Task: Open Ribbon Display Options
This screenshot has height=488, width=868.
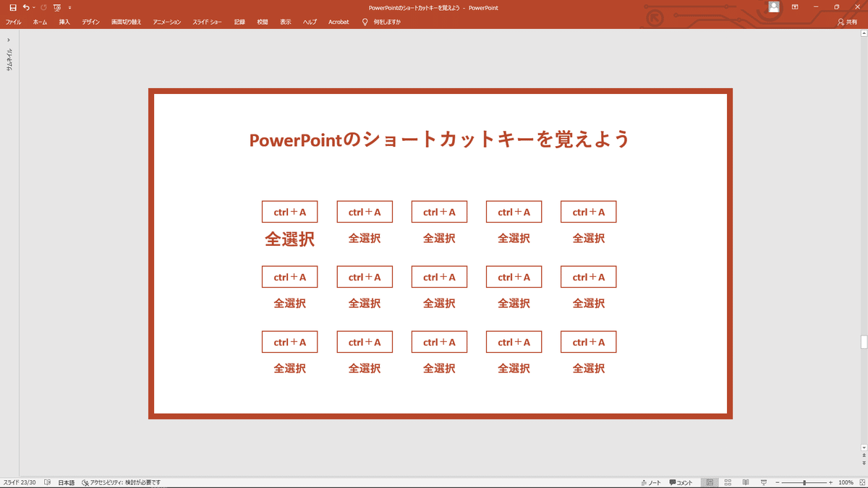Action: coord(795,7)
